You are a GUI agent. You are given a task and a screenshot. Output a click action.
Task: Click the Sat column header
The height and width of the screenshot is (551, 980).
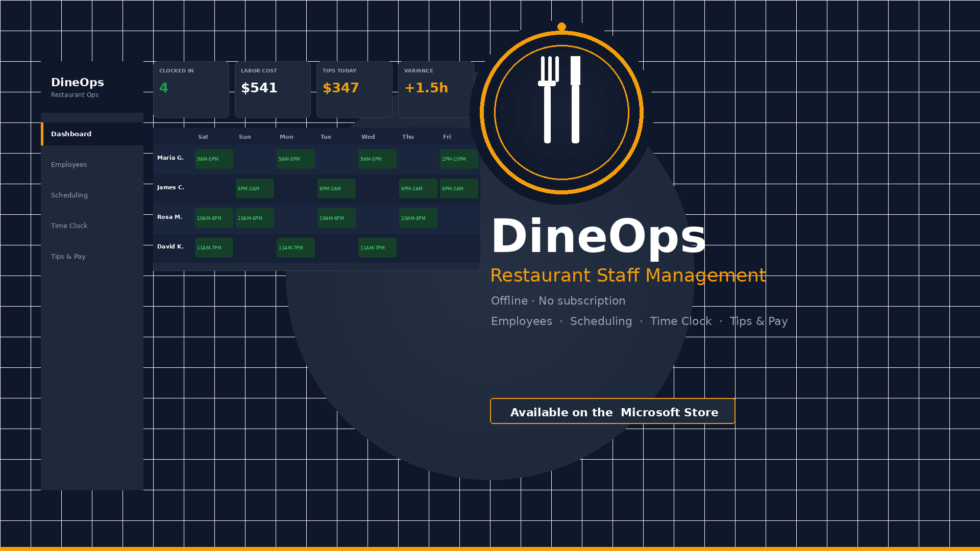click(203, 137)
